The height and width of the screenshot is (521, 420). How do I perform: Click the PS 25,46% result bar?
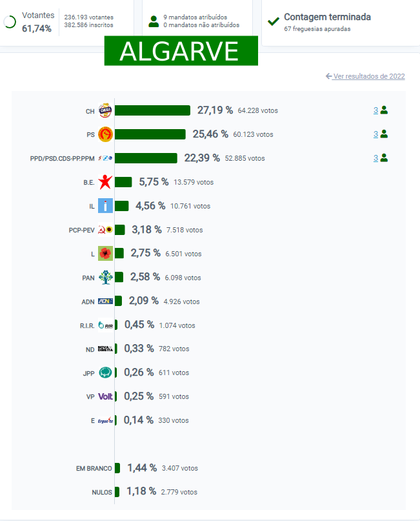tap(150, 134)
